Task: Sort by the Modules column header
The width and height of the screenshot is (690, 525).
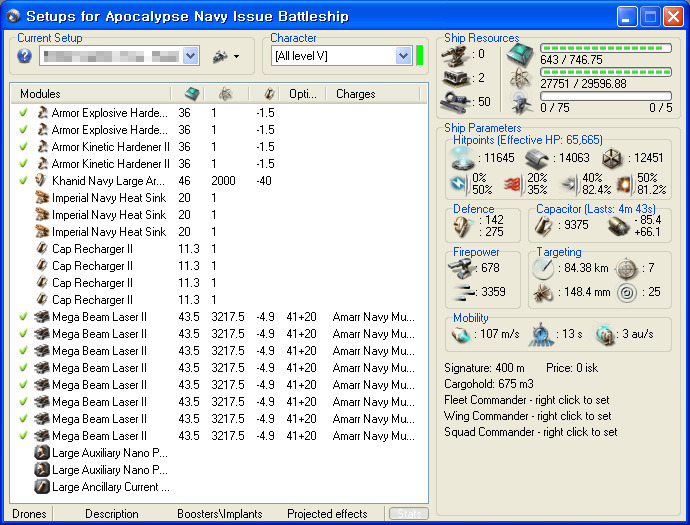Action: pos(91,94)
